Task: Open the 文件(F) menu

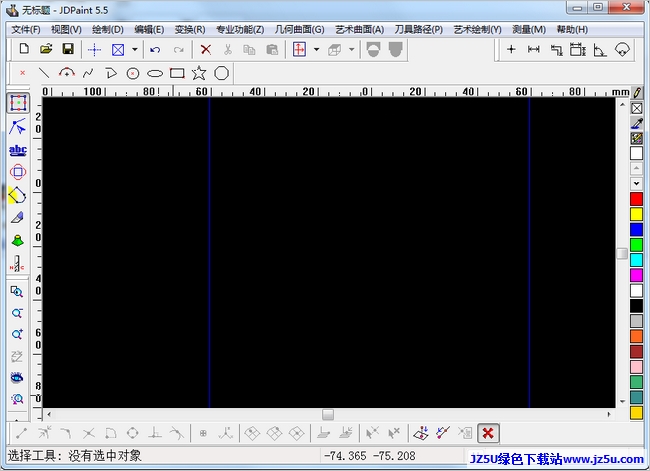Action: click(x=26, y=30)
